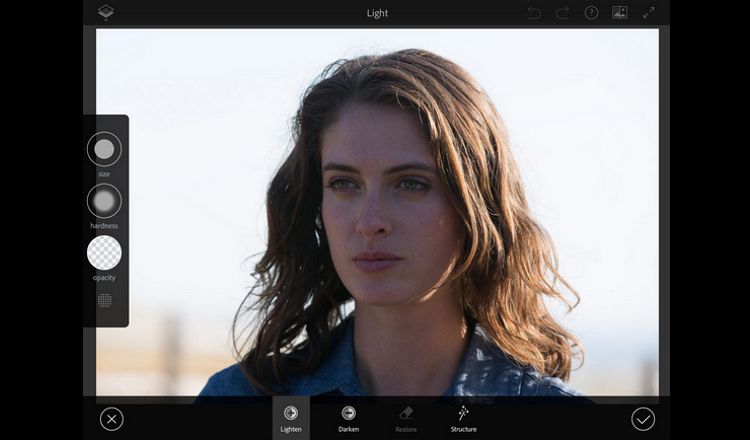Redo the last undone action
The image size is (750, 440).
[x=563, y=12]
